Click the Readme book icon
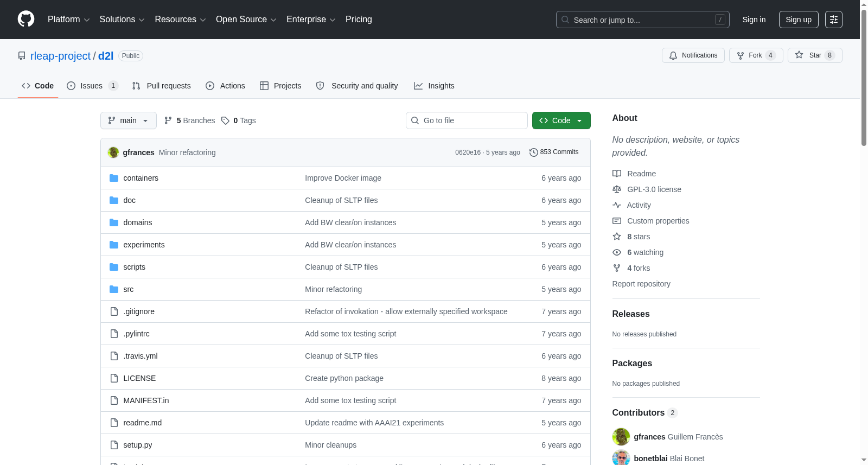Screen dimensions: 868x465 coord(617,174)
